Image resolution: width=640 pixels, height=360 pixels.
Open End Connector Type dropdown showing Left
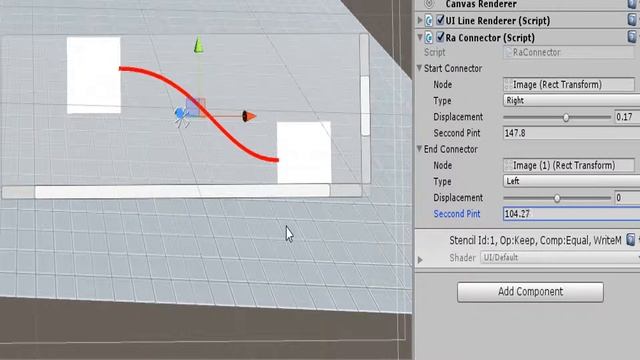[x=571, y=181]
